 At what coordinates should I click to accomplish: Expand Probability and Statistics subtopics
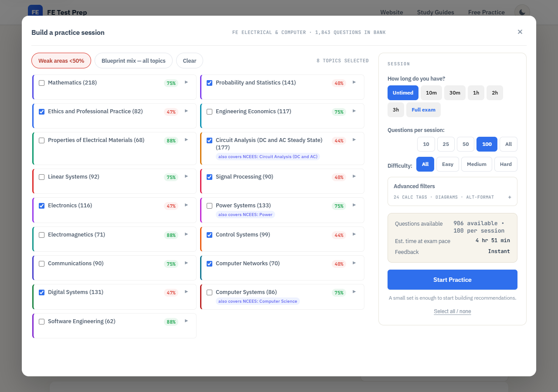354,82
